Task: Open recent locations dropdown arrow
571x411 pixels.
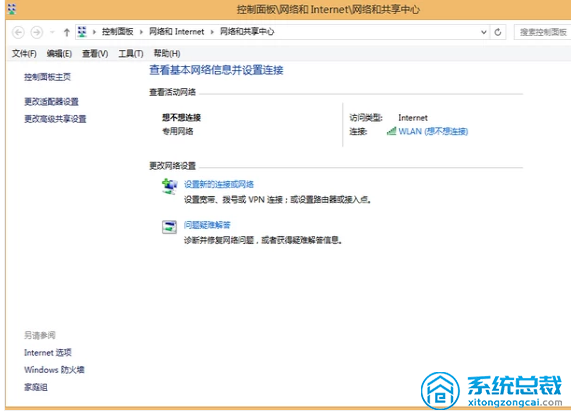Action: tap(52, 32)
